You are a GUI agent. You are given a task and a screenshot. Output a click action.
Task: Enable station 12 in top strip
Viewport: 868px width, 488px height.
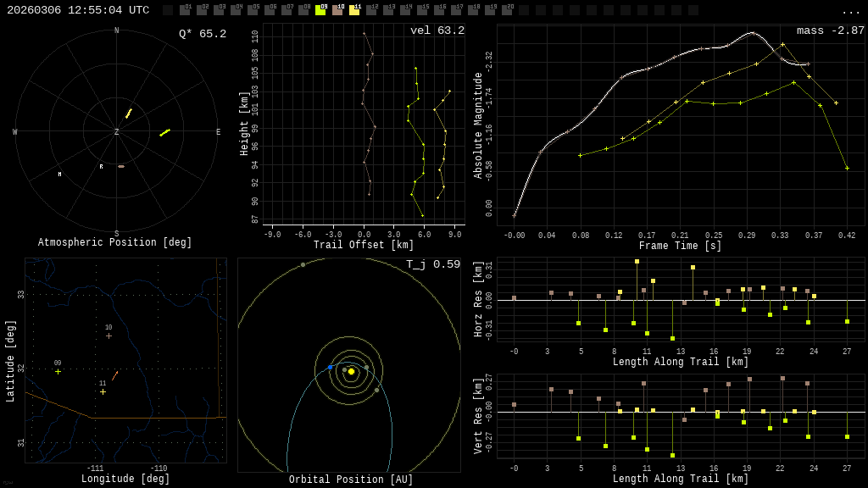371,10
